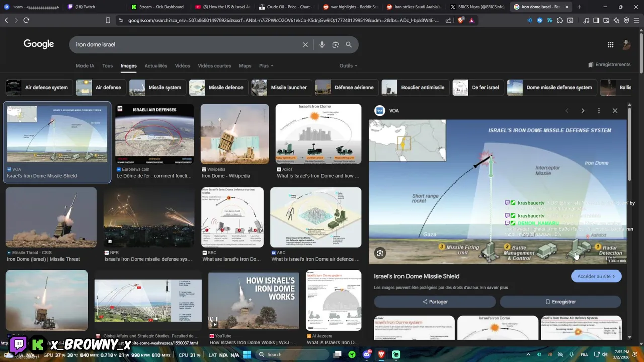Image resolution: width=644 pixels, height=362 pixels.
Task: Click the magnifier search button
Action: pyautogui.click(x=349, y=45)
